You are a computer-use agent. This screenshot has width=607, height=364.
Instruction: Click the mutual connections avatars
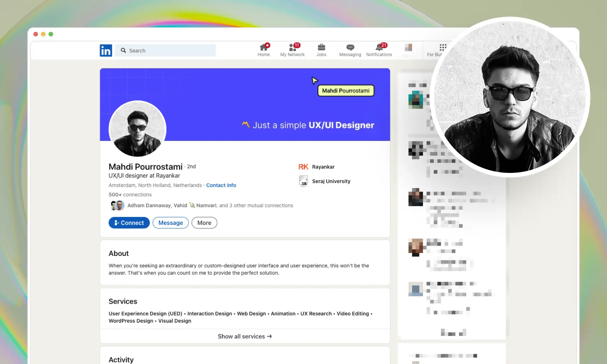(117, 206)
